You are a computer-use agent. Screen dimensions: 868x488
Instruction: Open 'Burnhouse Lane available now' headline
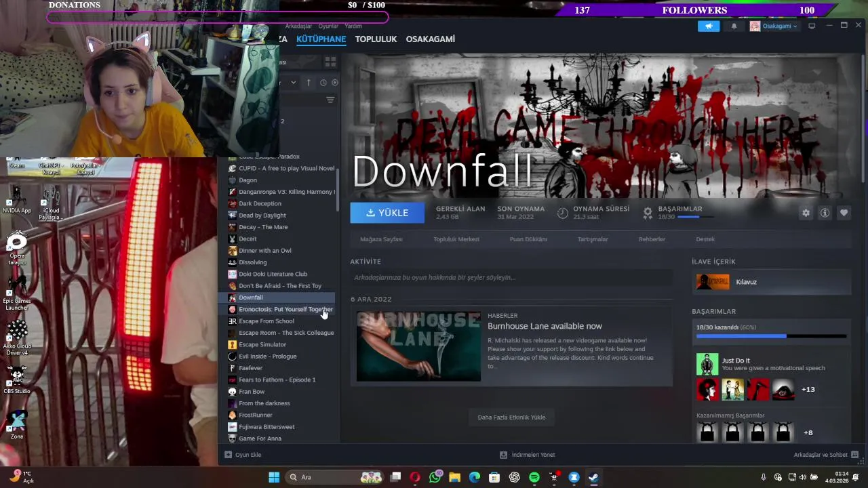(545, 326)
